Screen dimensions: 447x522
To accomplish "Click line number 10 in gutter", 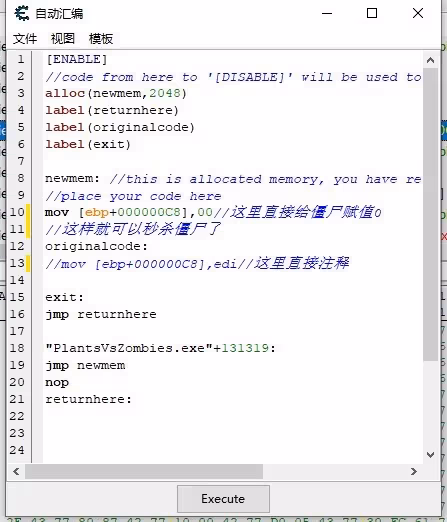I will point(17,212).
